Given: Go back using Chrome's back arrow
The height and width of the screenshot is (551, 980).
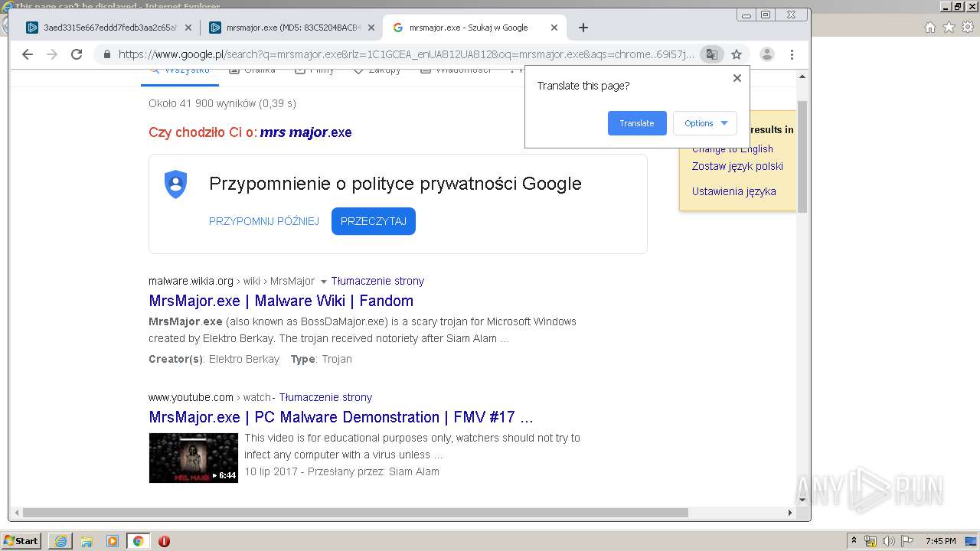Looking at the screenshot, I should 28,54.
